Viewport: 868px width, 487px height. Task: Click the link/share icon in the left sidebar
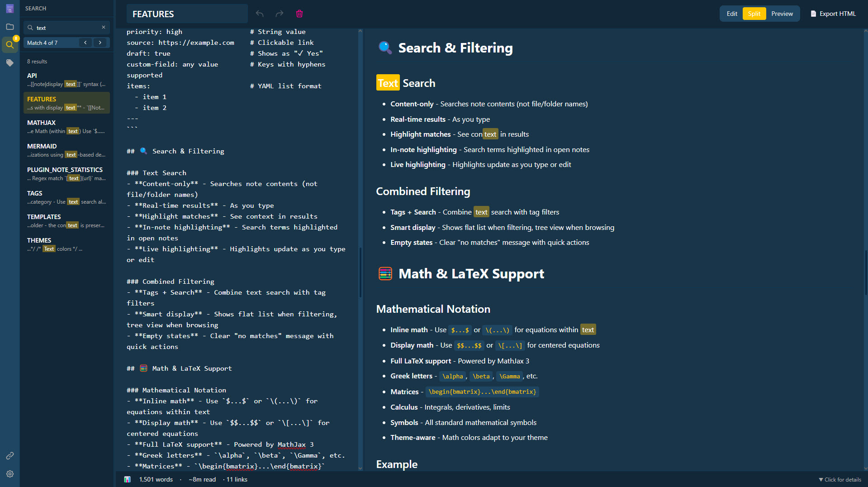[x=9, y=456]
